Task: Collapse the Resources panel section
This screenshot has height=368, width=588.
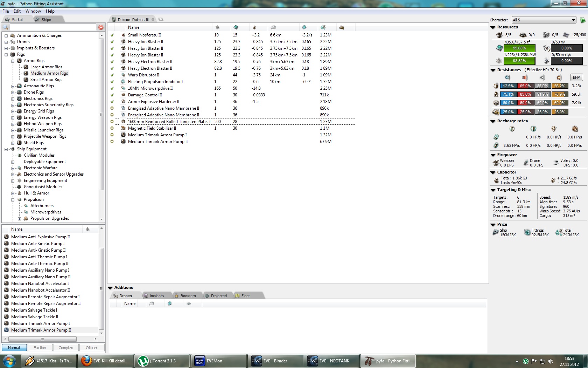Action: (493, 27)
